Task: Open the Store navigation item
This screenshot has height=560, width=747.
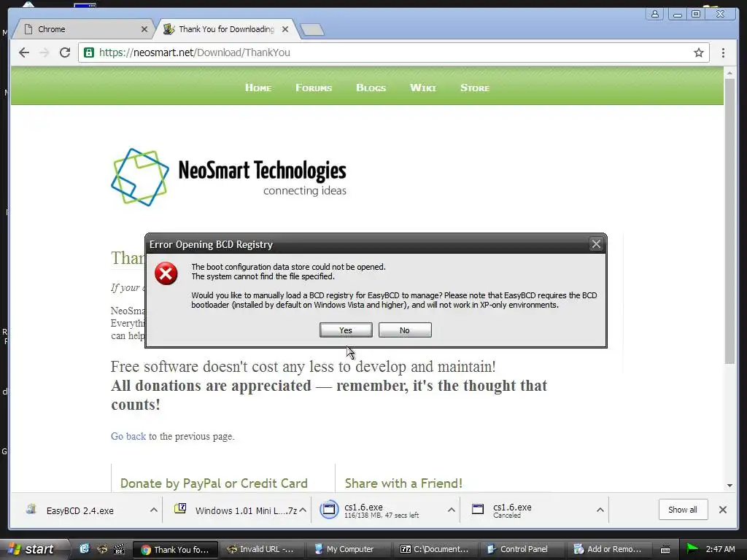Action: 475,87
